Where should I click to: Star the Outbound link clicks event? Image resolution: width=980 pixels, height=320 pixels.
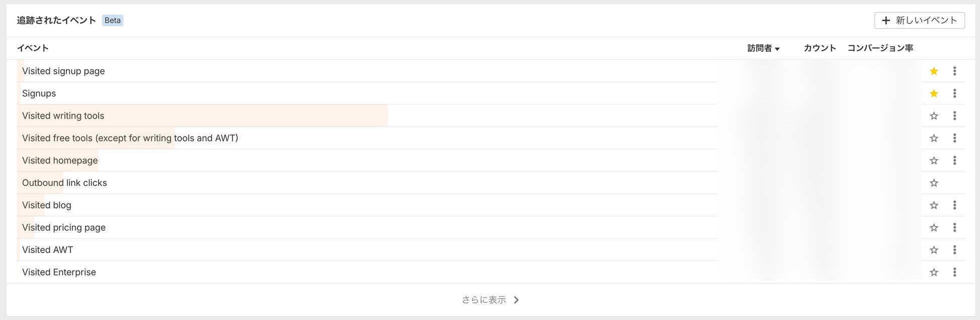pyautogui.click(x=934, y=183)
